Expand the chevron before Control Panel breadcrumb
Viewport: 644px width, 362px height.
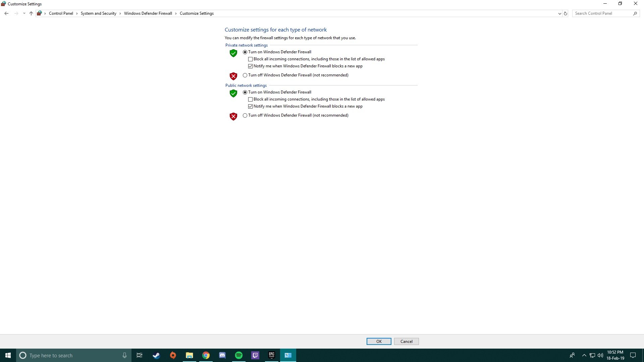(45, 13)
